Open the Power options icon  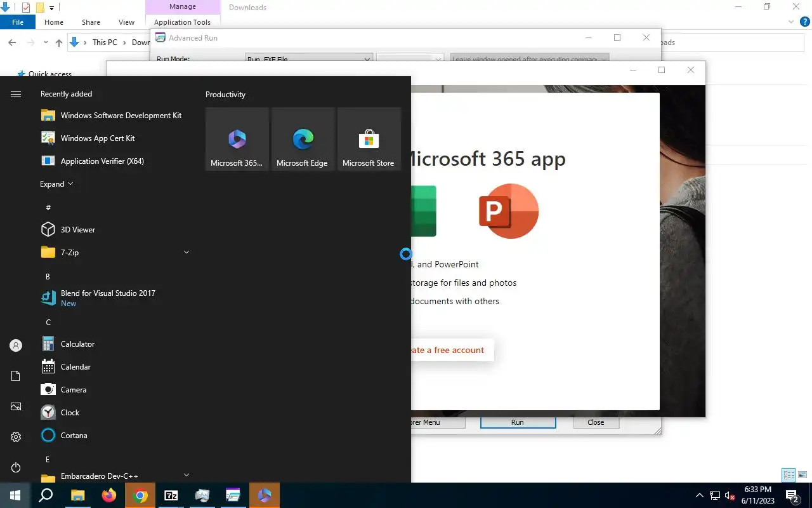point(16,467)
